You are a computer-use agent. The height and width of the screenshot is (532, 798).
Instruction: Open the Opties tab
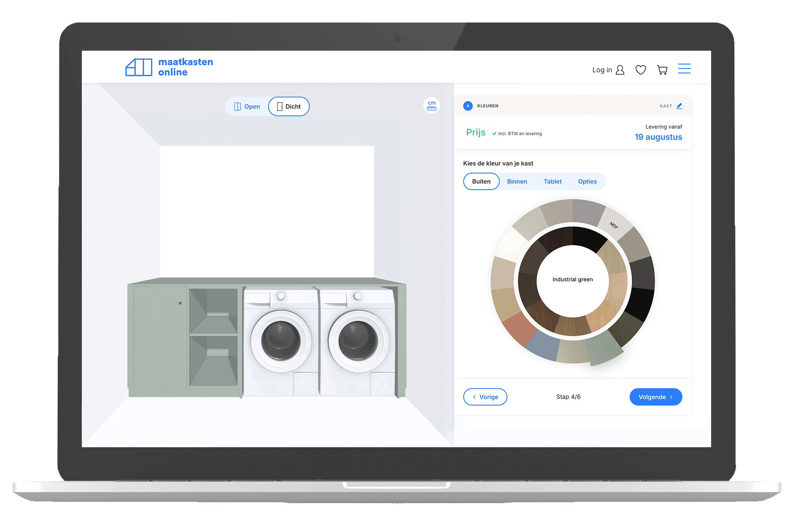(587, 182)
